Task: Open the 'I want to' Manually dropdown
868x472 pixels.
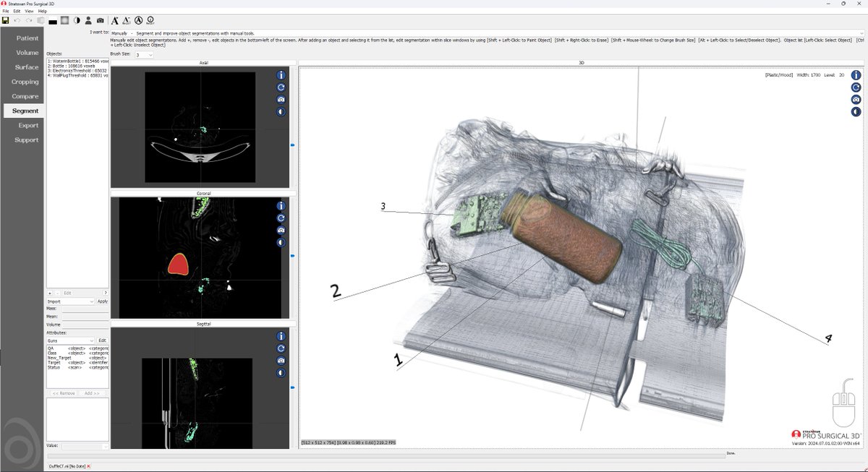Action: click(487, 33)
